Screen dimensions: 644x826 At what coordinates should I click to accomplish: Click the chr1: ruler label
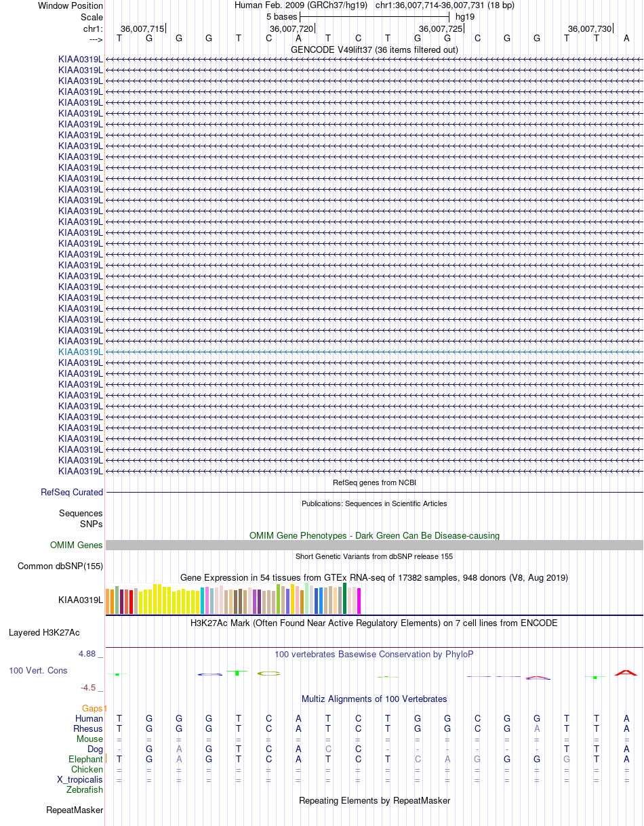(93, 29)
